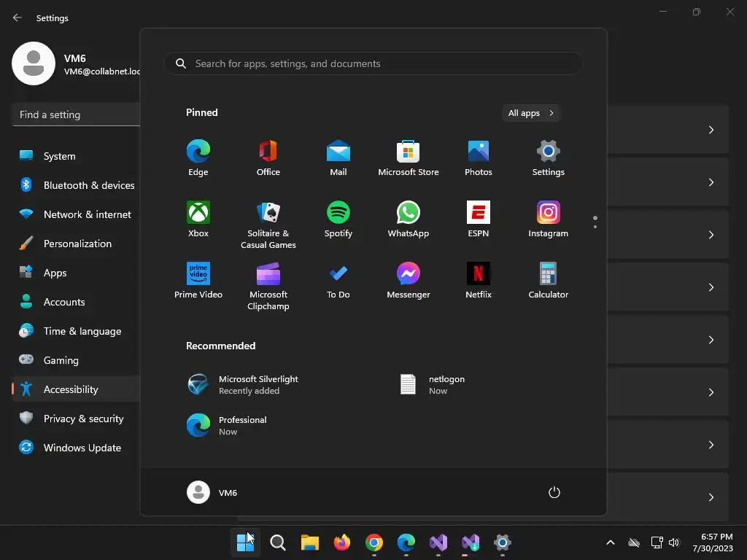Switch to Settings on taskbar
747x560 pixels.
click(x=503, y=542)
